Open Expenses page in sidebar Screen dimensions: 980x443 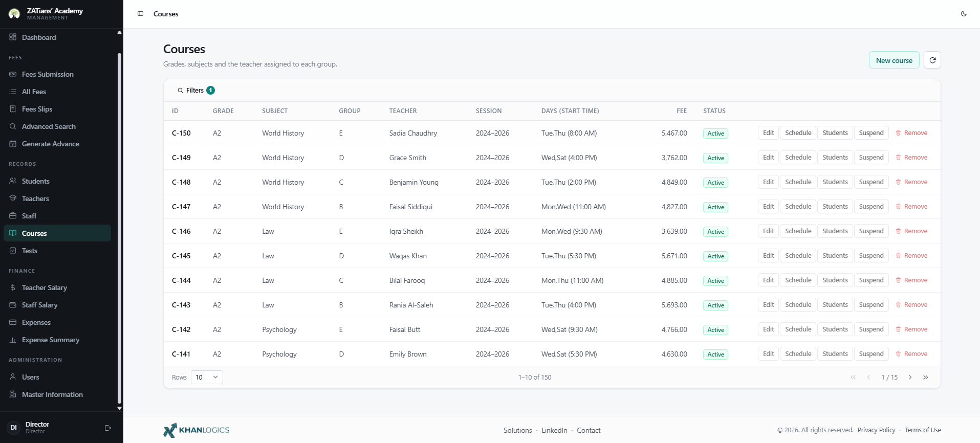tap(57, 322)
